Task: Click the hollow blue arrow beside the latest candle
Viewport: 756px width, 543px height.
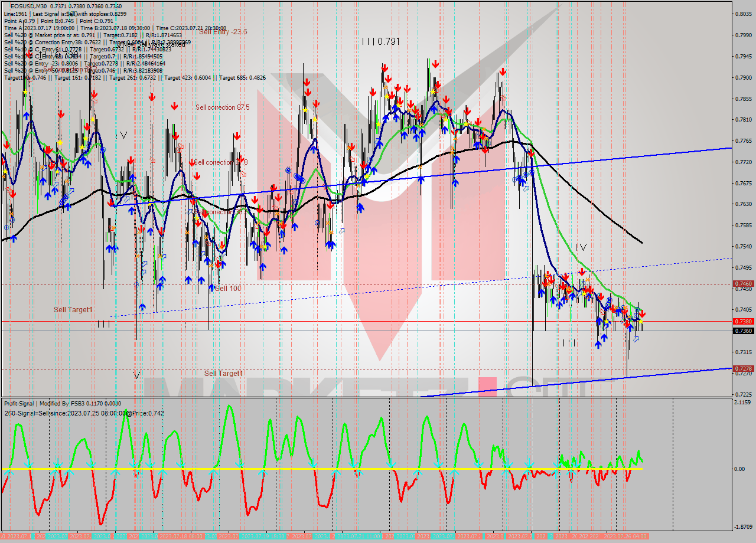Action: click(x=636, y=339)
